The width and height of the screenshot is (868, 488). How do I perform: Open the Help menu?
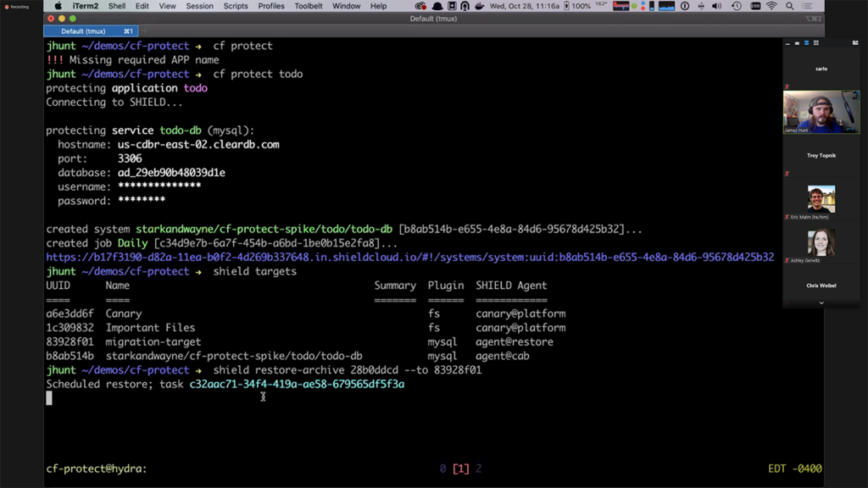[x=379, y=6]
